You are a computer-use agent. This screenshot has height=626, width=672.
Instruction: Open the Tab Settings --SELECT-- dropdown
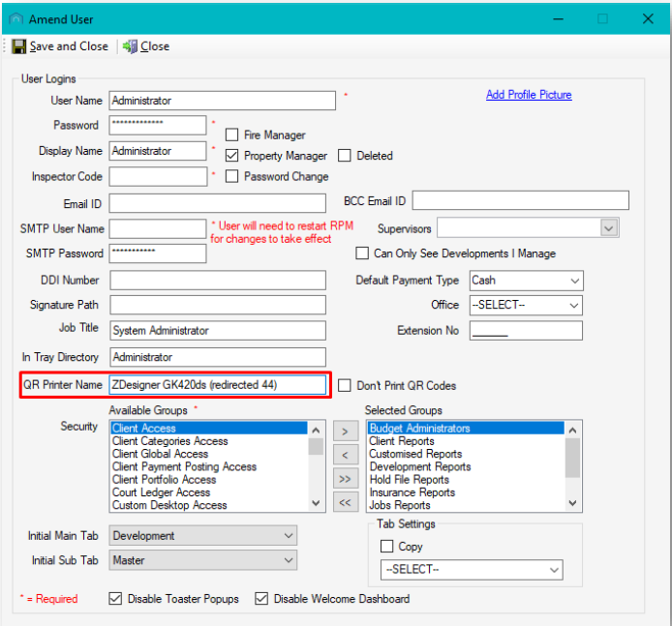point(472,570)
